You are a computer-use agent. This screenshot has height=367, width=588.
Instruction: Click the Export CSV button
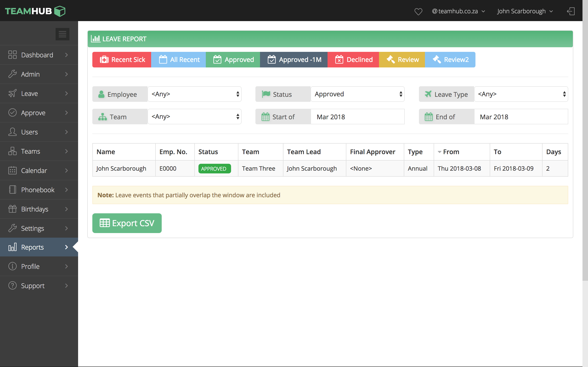(127, 223)
